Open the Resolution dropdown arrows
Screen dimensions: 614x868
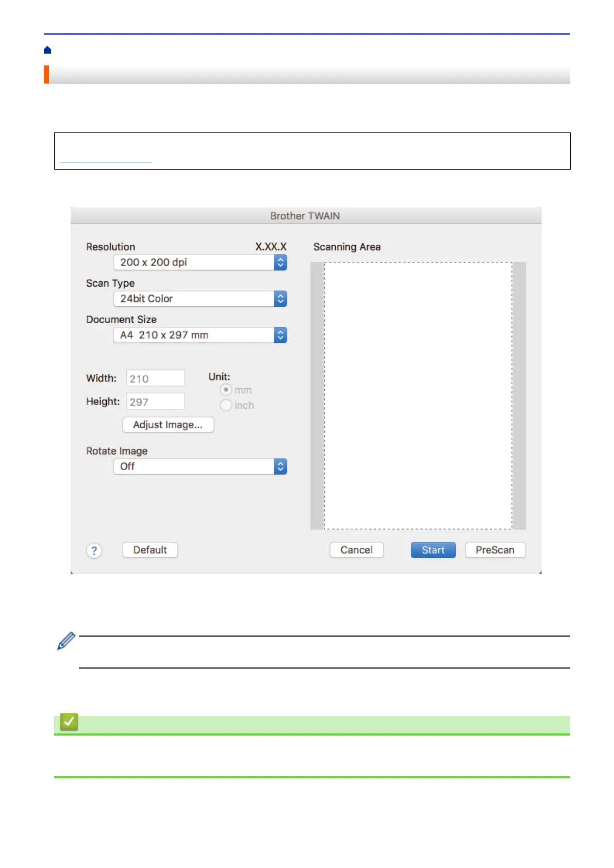(280, 262)
